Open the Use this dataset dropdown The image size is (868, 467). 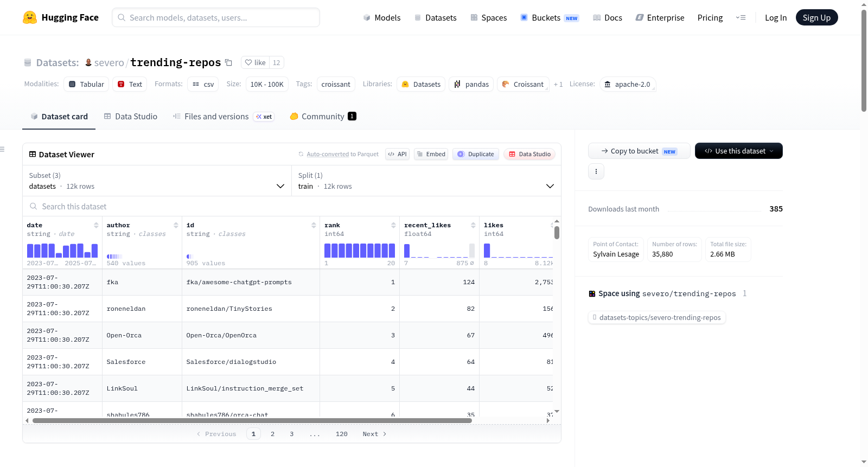click(738, 151)
